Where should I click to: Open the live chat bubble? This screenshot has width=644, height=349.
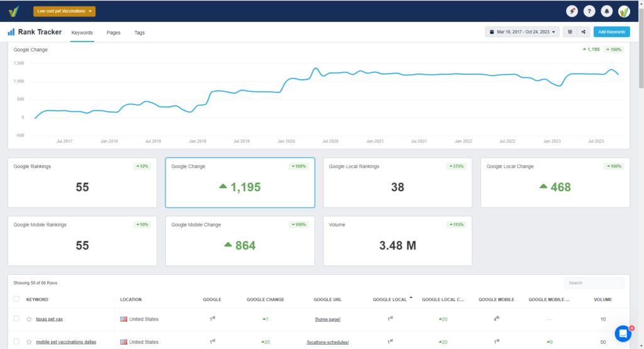point(623,333)
